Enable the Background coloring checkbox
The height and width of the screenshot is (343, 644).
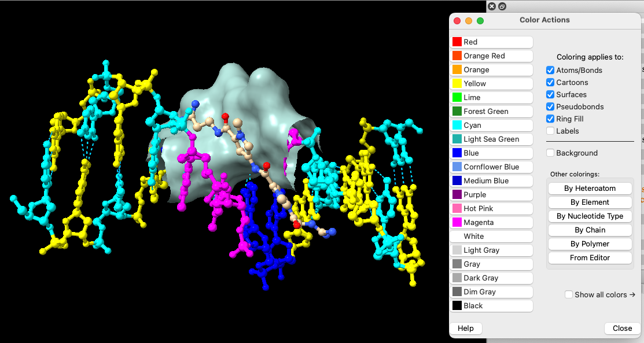[550, 153]
